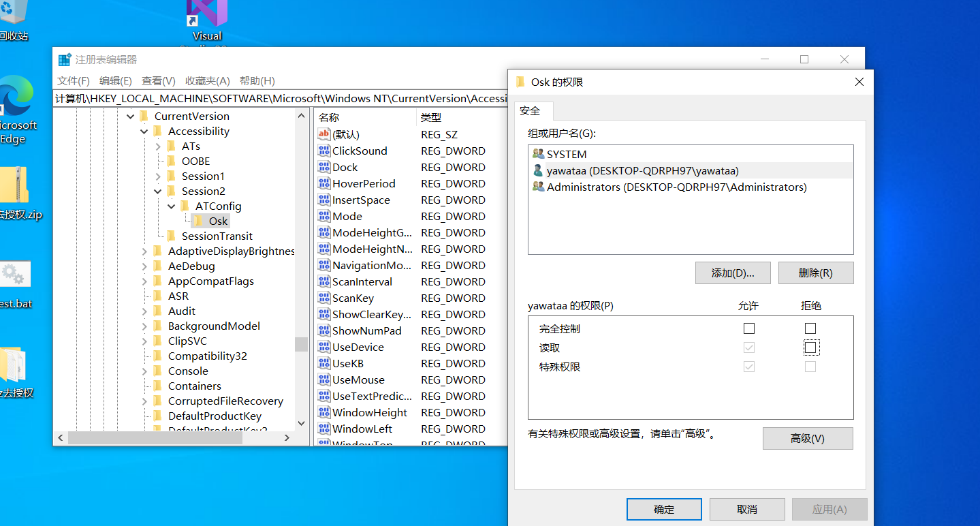980x526 pixels.
Task: Expand the AeDebug tree node
Action: (144, 266)
